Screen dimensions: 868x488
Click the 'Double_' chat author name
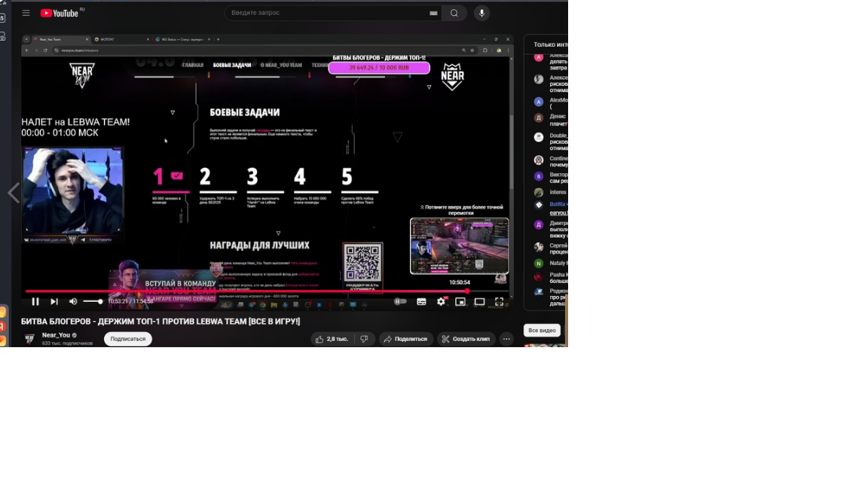click(x=558, y=136)
